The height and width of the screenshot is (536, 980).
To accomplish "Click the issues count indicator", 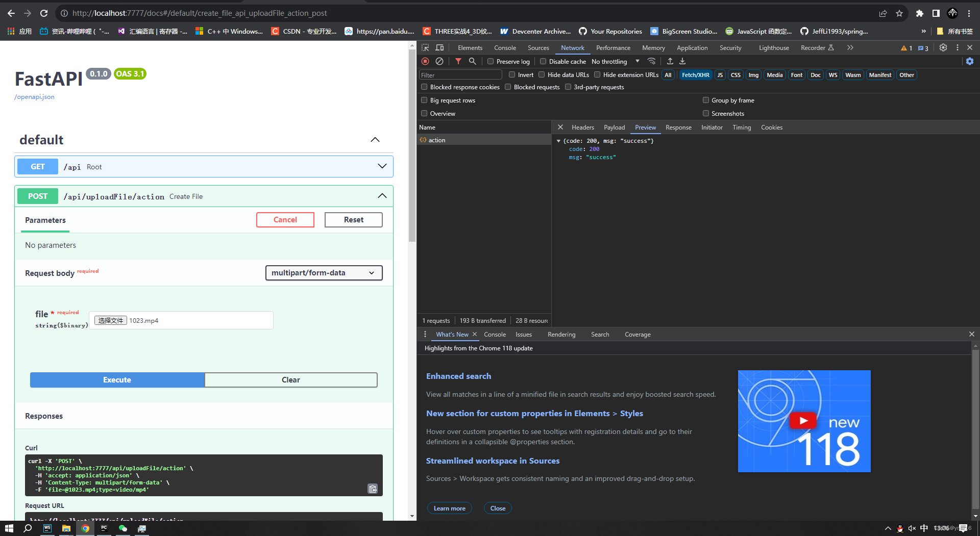I will (x=923, y=48).
